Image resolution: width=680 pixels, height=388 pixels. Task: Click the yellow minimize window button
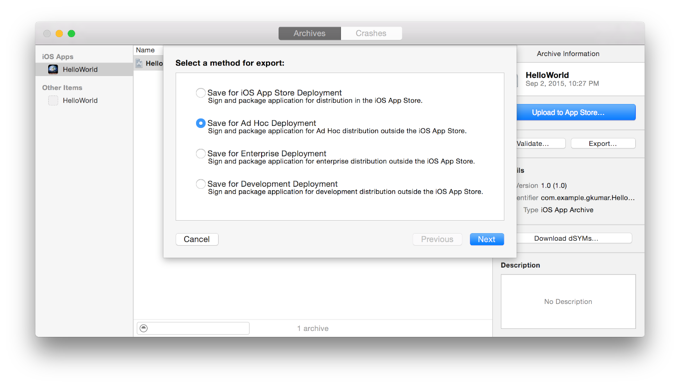pyautogui.click(x=59, y=33)
